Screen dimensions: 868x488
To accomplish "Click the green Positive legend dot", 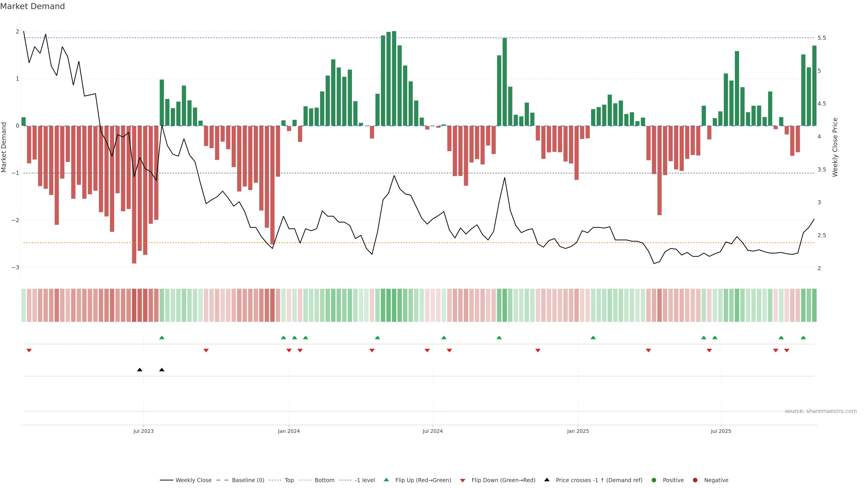I will click(x=654, y=480).
